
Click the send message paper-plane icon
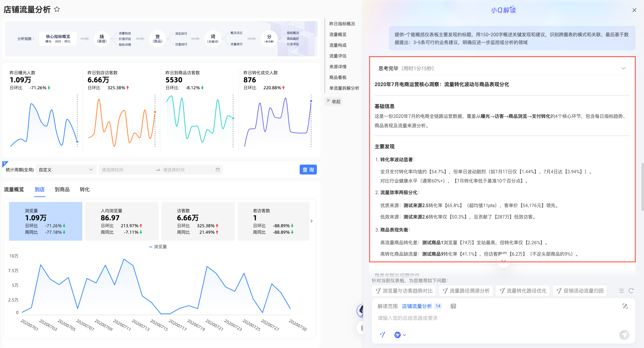[624, 335]
